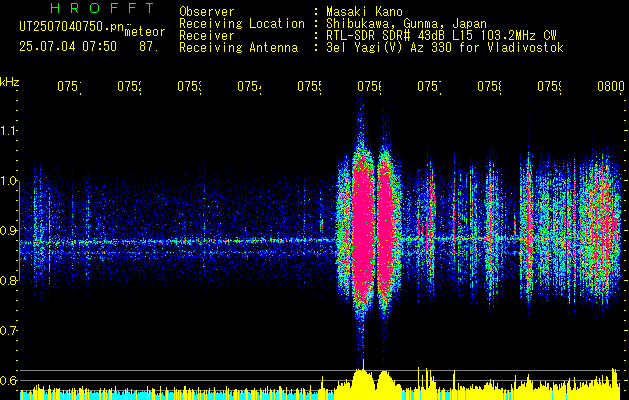Click the 0.9 kHz axis tick label
The height and width of the screenshot is (400, 629).
click(x=8, y=230)
